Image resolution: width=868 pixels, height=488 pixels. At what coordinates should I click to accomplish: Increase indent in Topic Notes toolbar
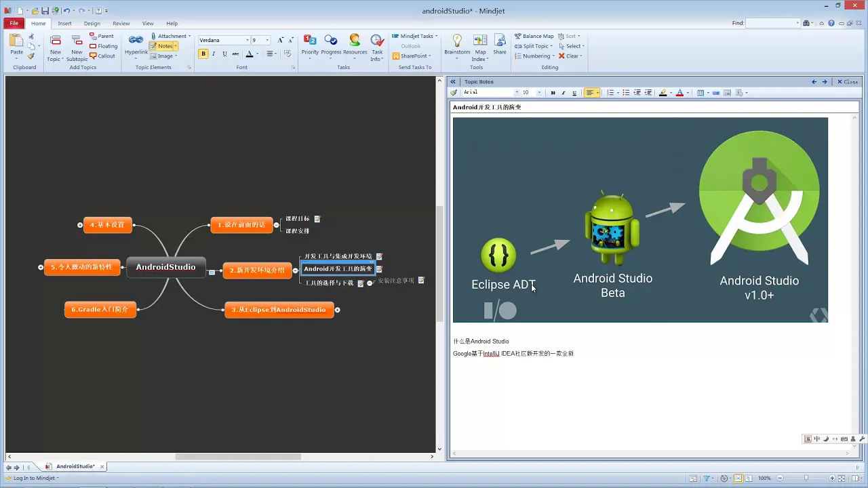tap(648, 92)
